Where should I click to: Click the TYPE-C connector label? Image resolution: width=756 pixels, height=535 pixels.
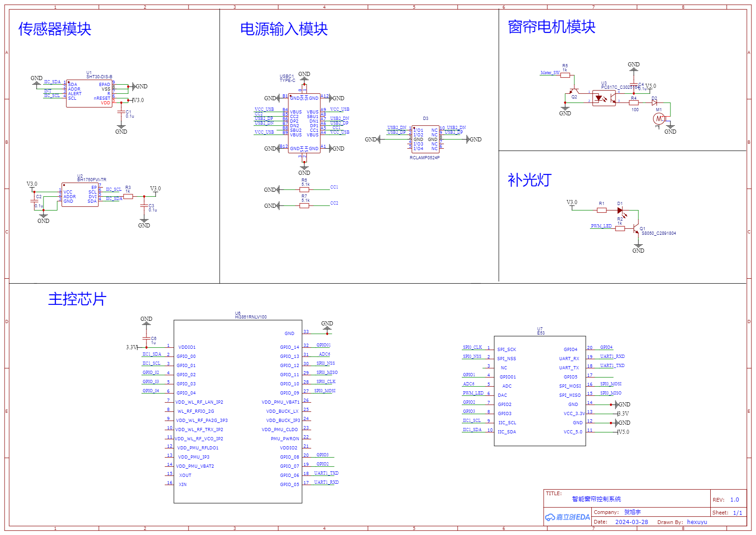(x=287, y=81)
